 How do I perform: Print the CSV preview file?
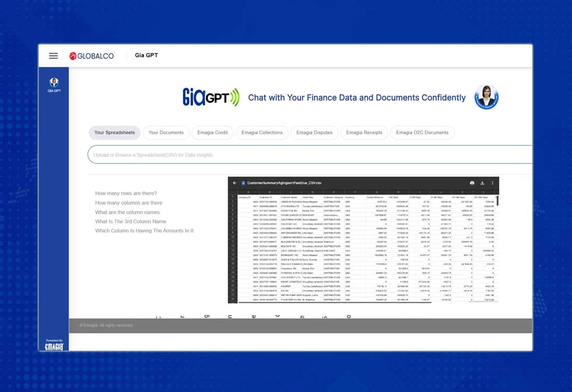coord(472,183)
